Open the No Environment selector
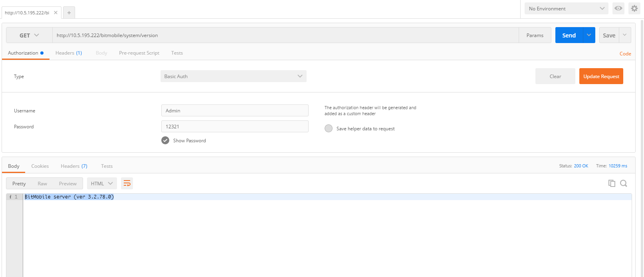The width and height of the screenshot is (644, 277). point(566,8)
